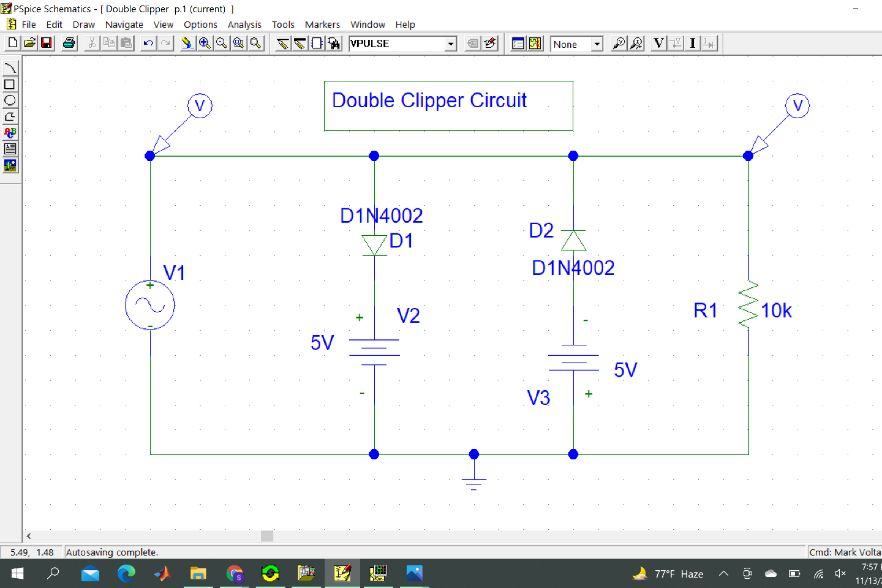
Task: Click the Draw Arc tool in left palette
Action: coord(10,67)
